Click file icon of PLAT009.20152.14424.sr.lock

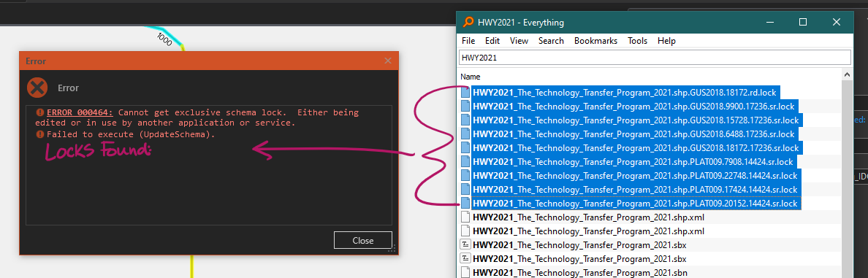pos(465,204)
